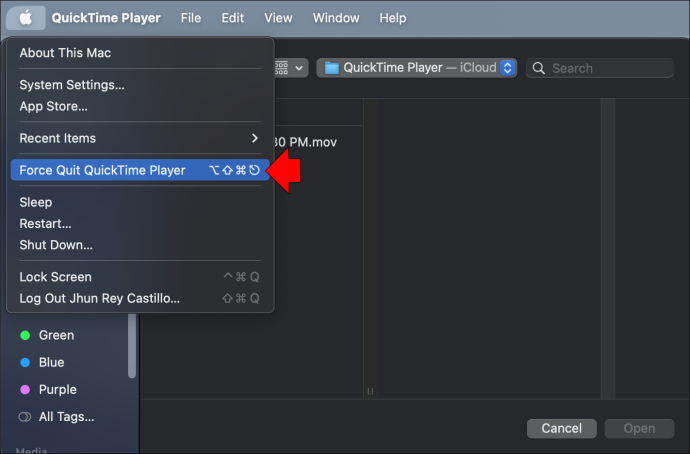Select Force Quit QuickTime Player
Image resolution: width=690 pixels, height=454 pixels.
click(x=140, y=170)
